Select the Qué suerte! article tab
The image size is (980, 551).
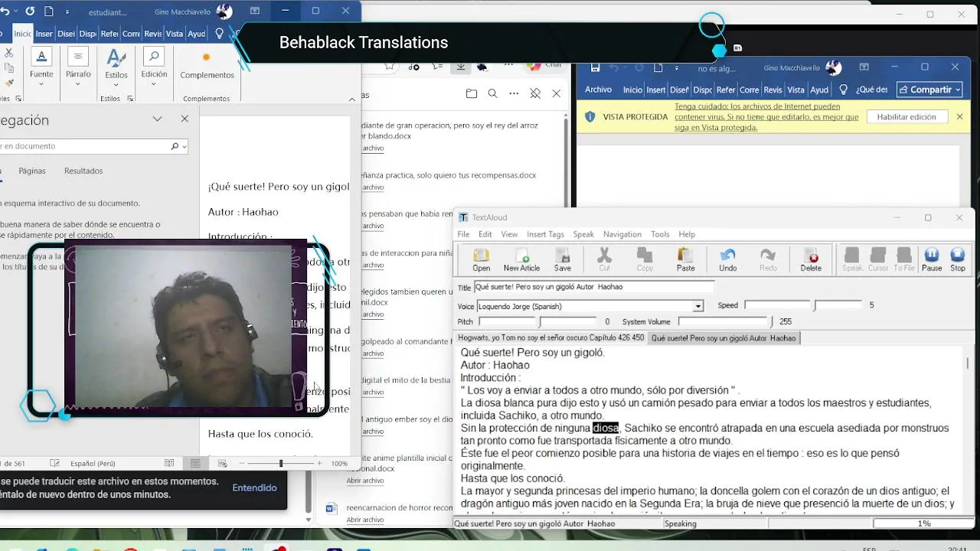pyautogui.click(x=724, y=337)
